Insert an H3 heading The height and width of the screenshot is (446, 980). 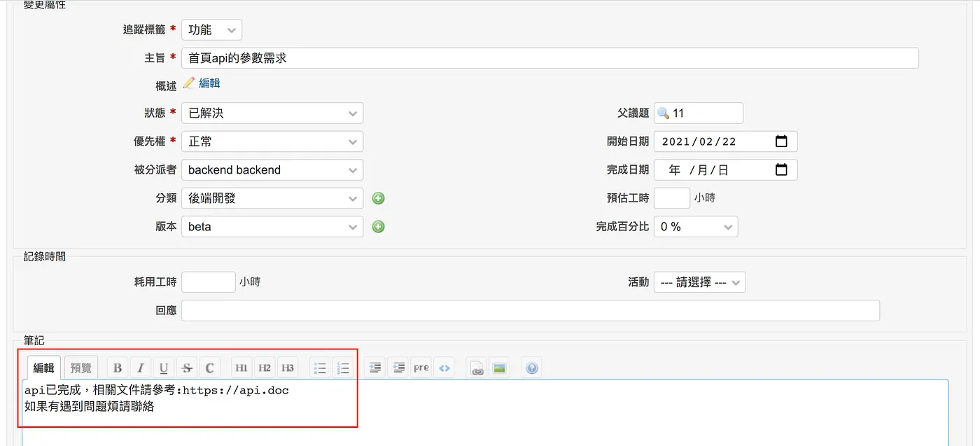[x=287, y=368]
